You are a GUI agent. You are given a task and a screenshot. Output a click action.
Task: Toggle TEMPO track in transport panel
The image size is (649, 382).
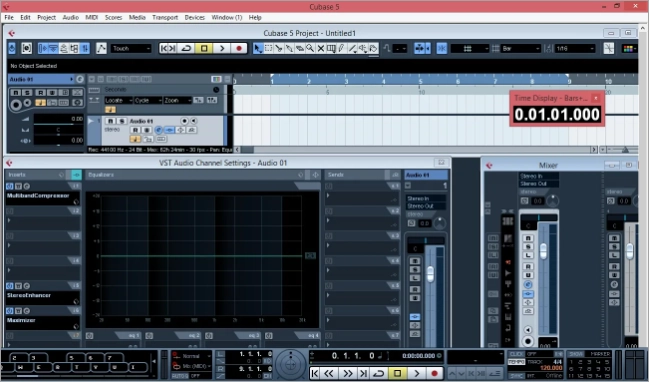point(516,361)
